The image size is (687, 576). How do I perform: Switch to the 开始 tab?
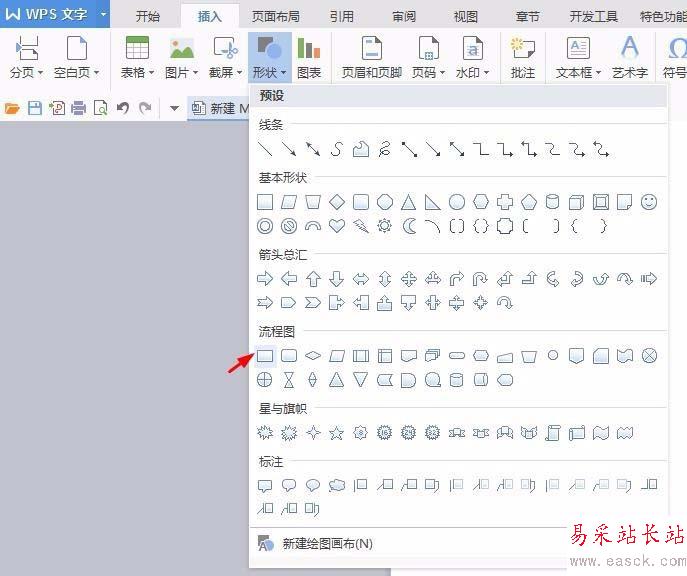[x=148, y=17]
